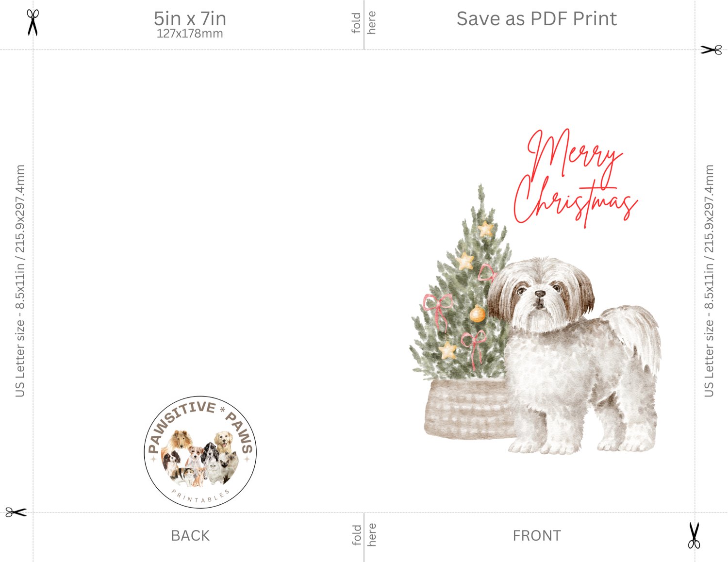728x562 pixels.
Task: Click the Save as PDF Print text
Action: (536, 19)
